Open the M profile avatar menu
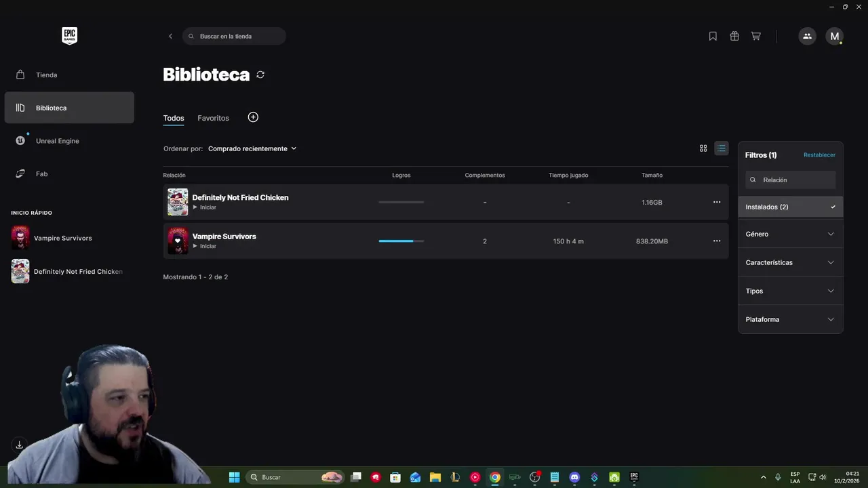Viewport: 868px width, 488px height. 835,36
